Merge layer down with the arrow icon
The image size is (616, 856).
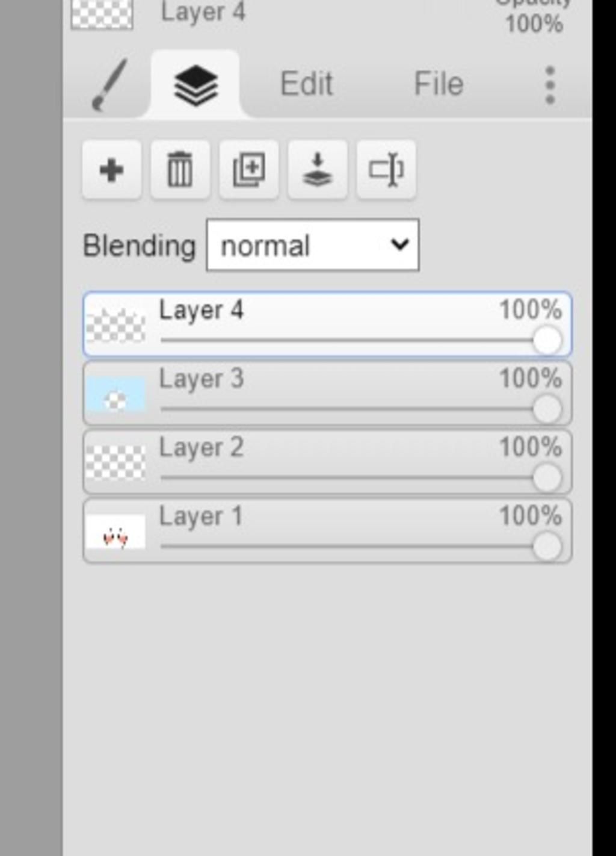pyautogui.click(x=318, y=170)
